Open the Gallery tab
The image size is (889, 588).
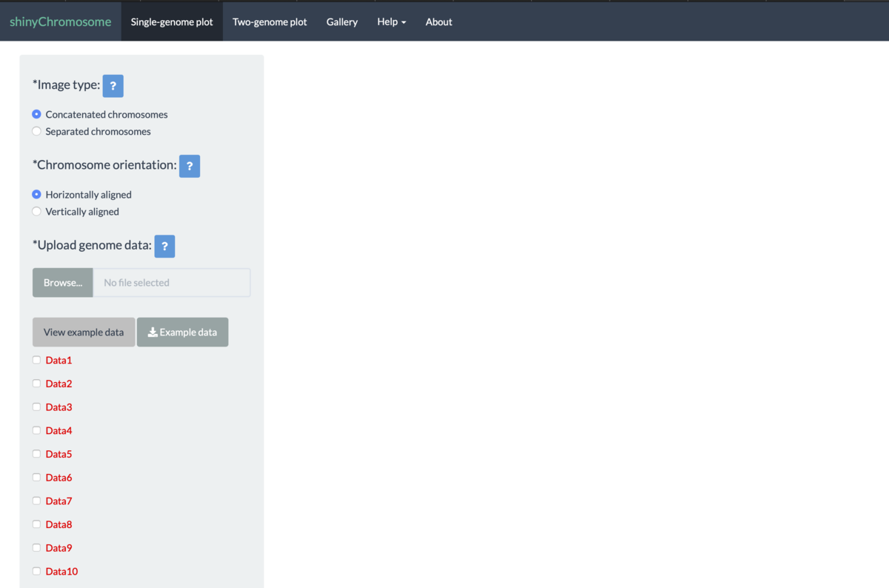coord(342,22)
